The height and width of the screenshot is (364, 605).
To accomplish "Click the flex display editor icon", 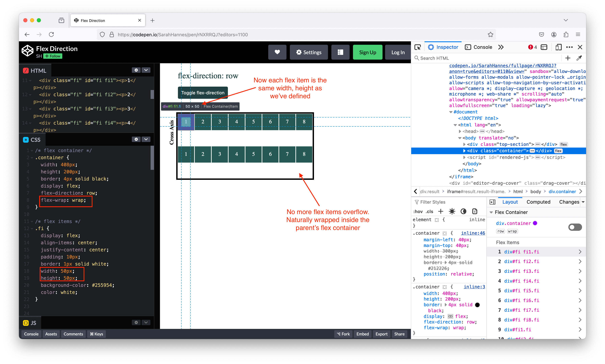I will [x=451, y=316].
